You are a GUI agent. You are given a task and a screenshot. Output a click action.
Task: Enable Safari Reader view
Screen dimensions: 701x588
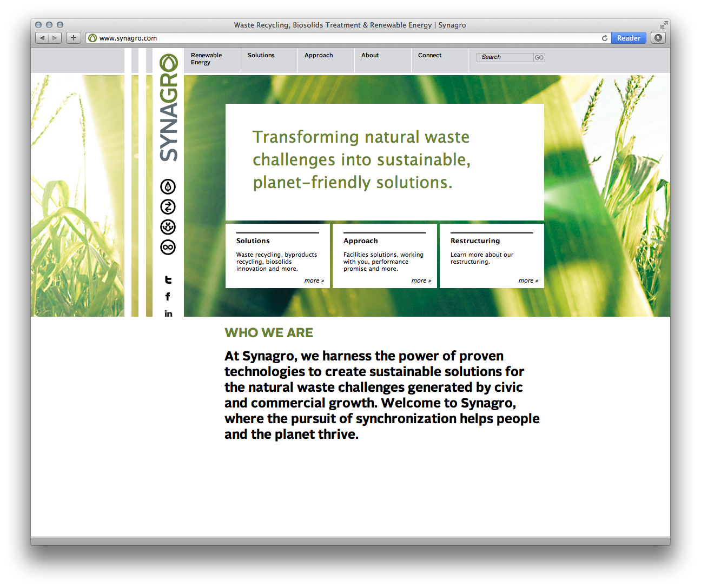[628, 38]
